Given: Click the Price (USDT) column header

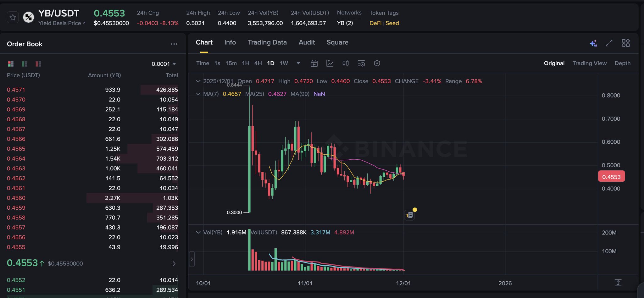Looking at the screenshot, I should (23, 75).
